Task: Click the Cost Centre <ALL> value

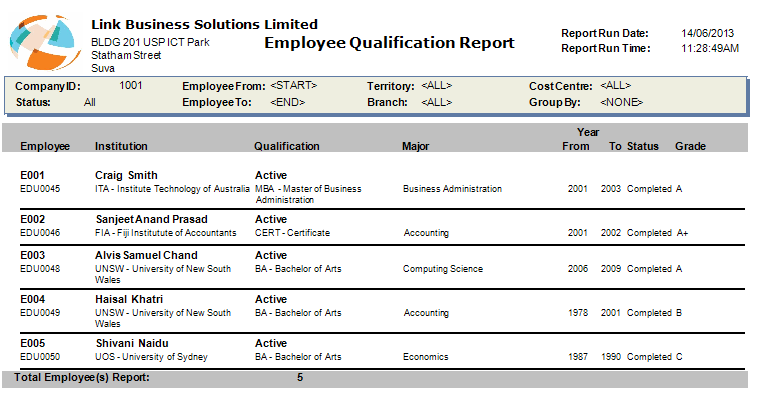Action: pyautogui.click(x=615, y=86)
